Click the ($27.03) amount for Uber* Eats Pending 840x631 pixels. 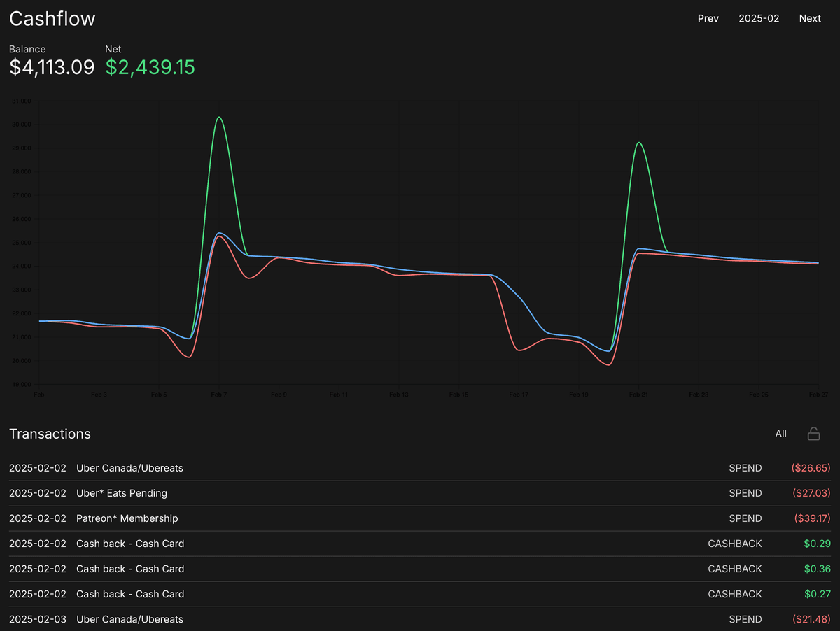click(x=811, y=493)
